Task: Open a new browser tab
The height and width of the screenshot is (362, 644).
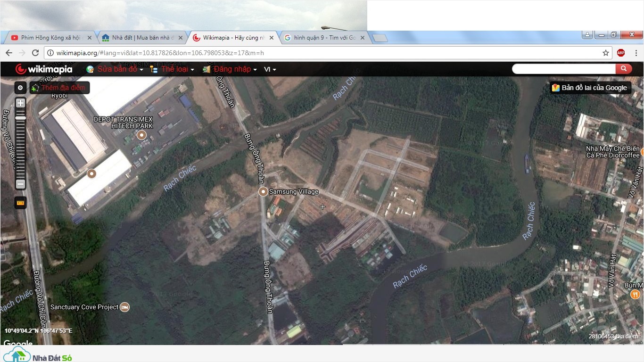Action: [380, 38]
